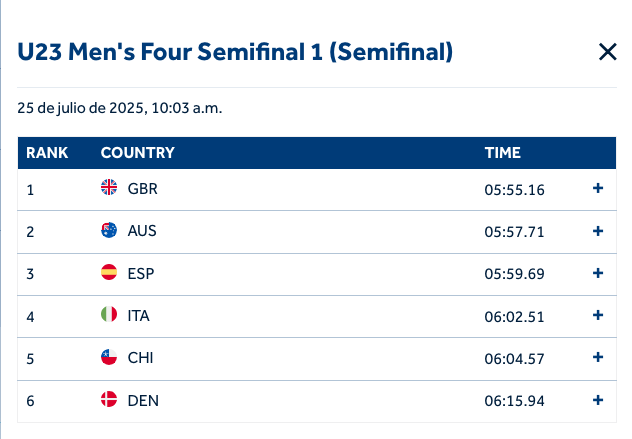Viewport: 632px width, 439px height.
Task: Click the Australia flag icon
Action: (x=109, y=231)
